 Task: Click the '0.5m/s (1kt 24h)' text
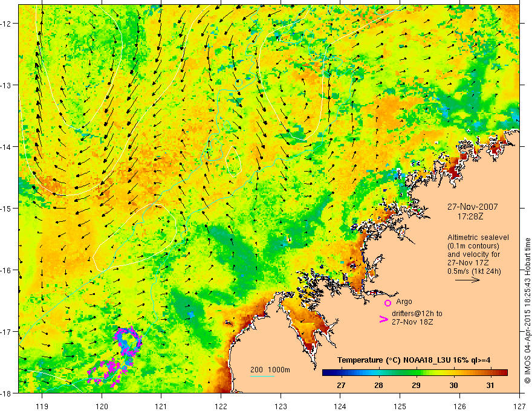pos(474,271)
